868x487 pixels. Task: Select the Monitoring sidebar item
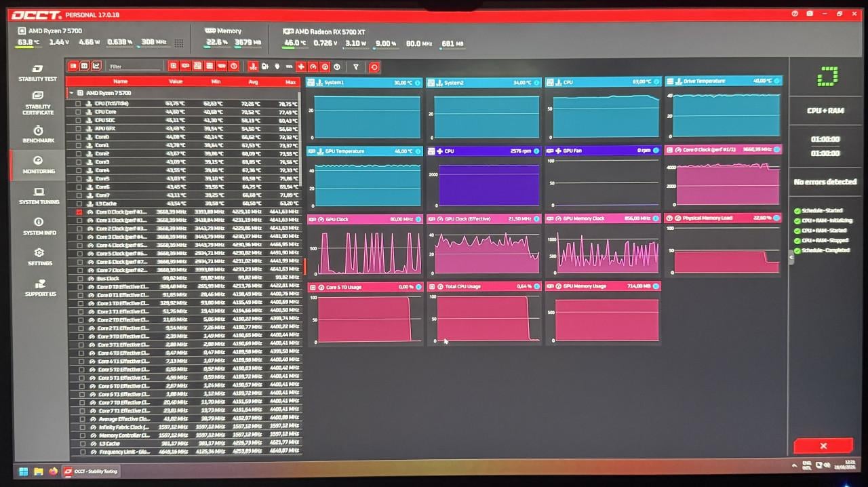(37, 164)
